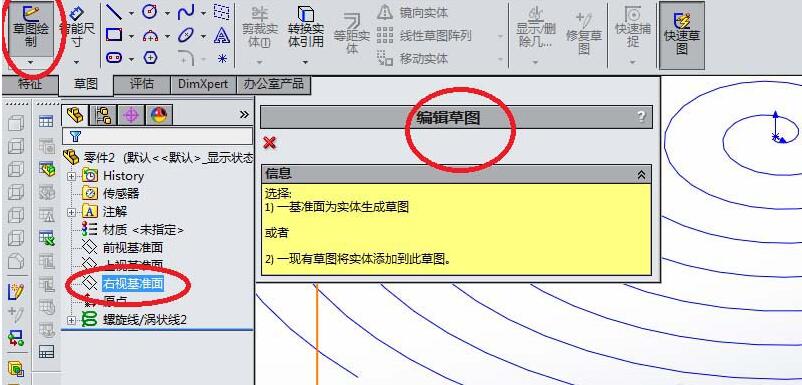Click the 快速捕捉 quick snaps tool

633,28
